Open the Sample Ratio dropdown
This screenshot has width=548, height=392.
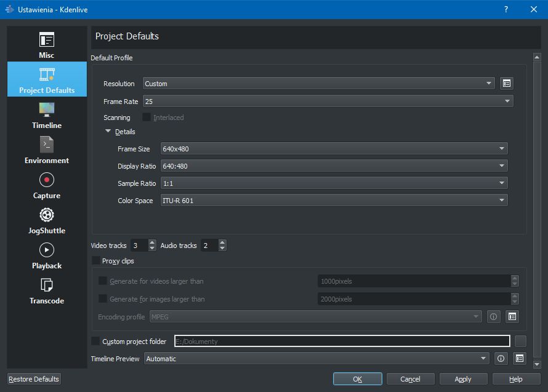(x=334, y=183)
